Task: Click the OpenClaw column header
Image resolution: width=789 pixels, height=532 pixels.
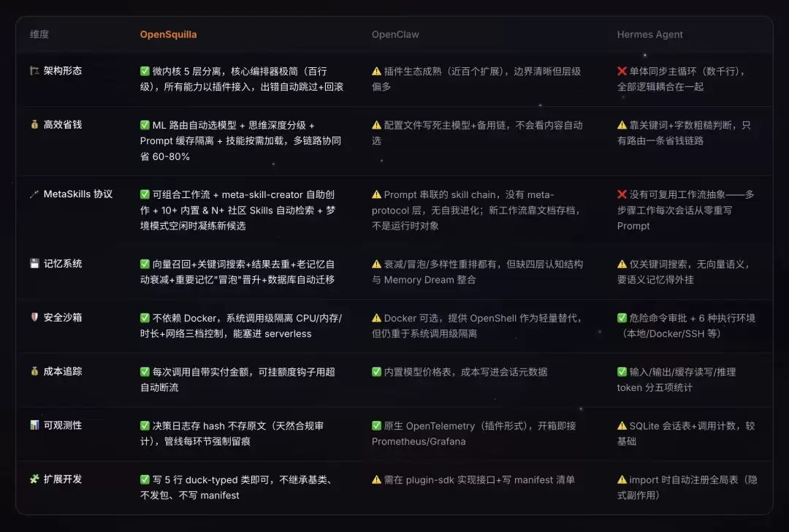Action: 395,34
